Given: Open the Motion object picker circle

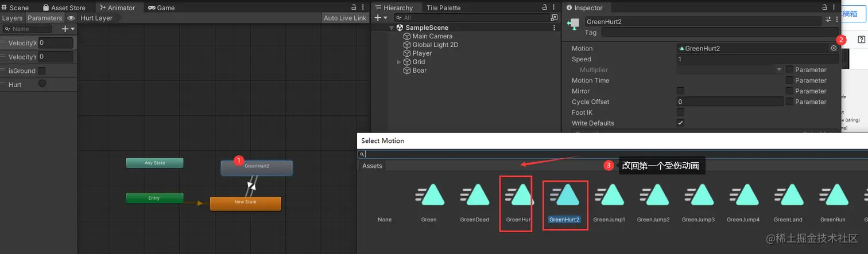Looking at the screenshot, I should pos(834,48).
